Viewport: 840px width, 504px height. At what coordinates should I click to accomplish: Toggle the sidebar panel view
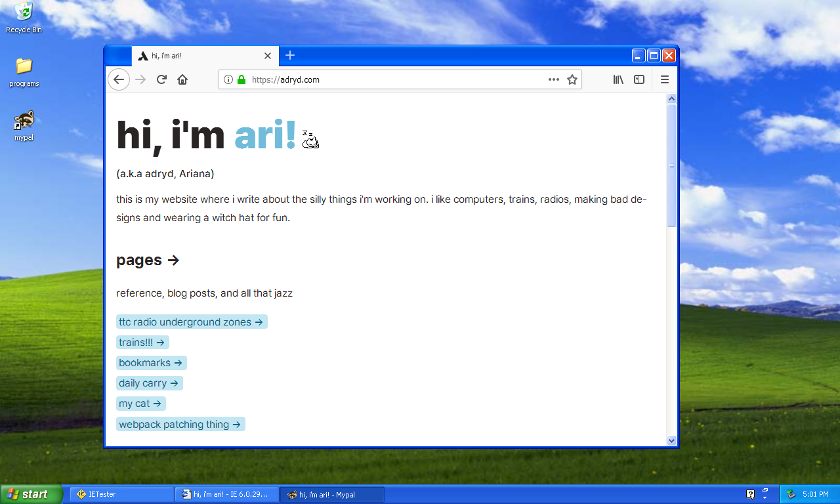pyautogui.click(x=639, y=79)
